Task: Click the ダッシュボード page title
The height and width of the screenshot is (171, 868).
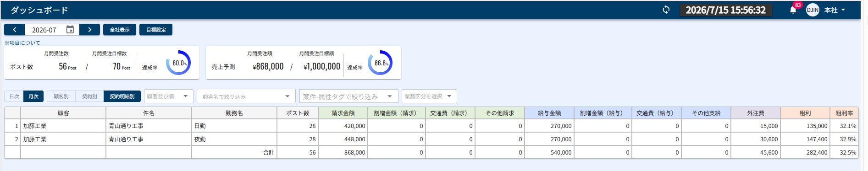Action: pyautogui.click(x=39, y=10)
